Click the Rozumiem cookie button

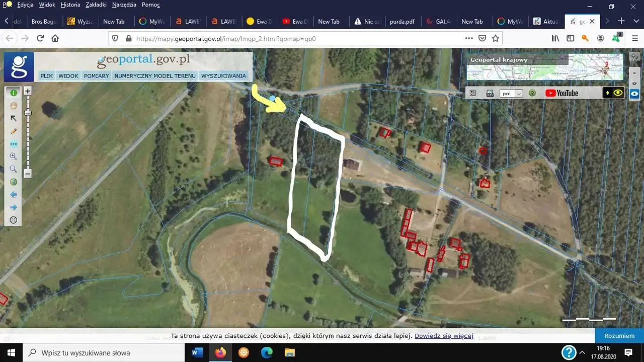point(619,336)
